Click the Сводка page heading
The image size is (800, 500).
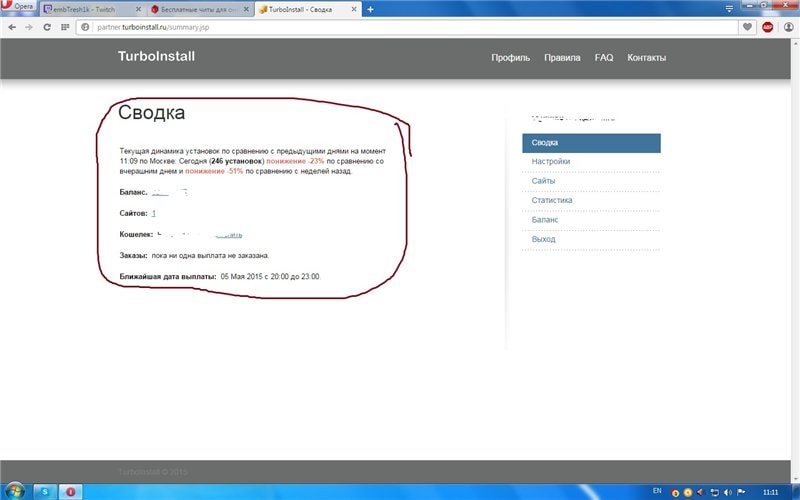(x=152, y=112)
